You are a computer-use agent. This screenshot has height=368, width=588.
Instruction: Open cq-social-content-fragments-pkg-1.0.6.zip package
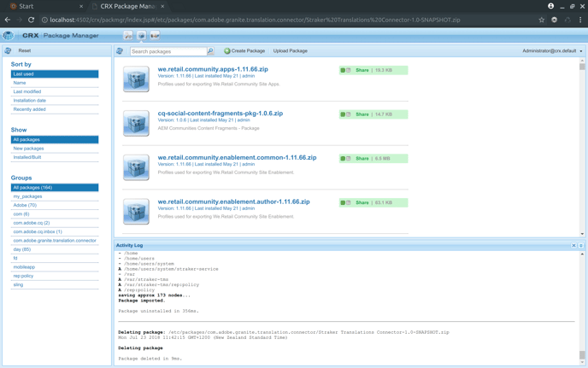pos(220,114)
